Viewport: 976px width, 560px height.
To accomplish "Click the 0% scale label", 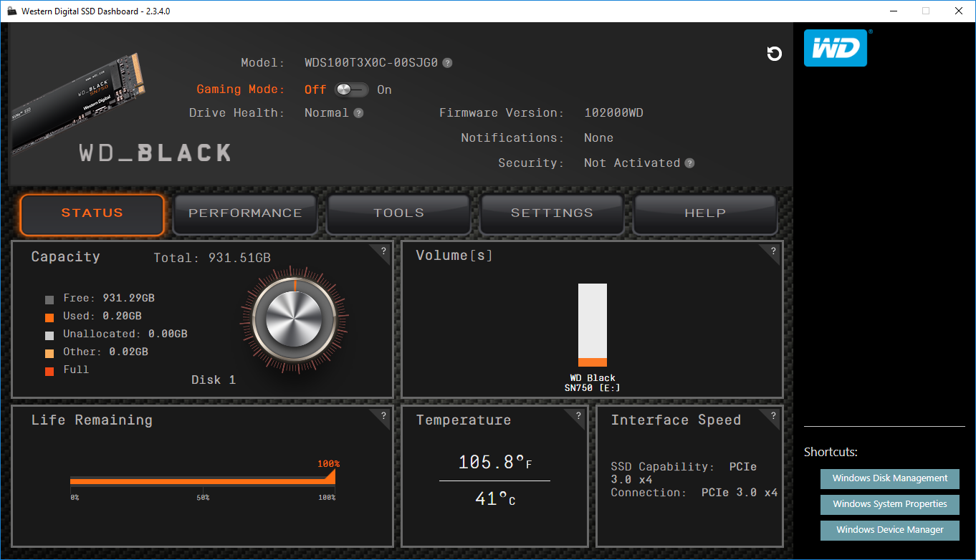I will 75,497.
